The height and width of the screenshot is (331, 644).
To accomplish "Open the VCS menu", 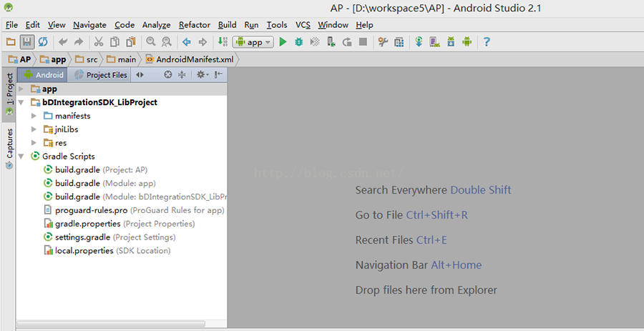I will click(x=303, y=25).
